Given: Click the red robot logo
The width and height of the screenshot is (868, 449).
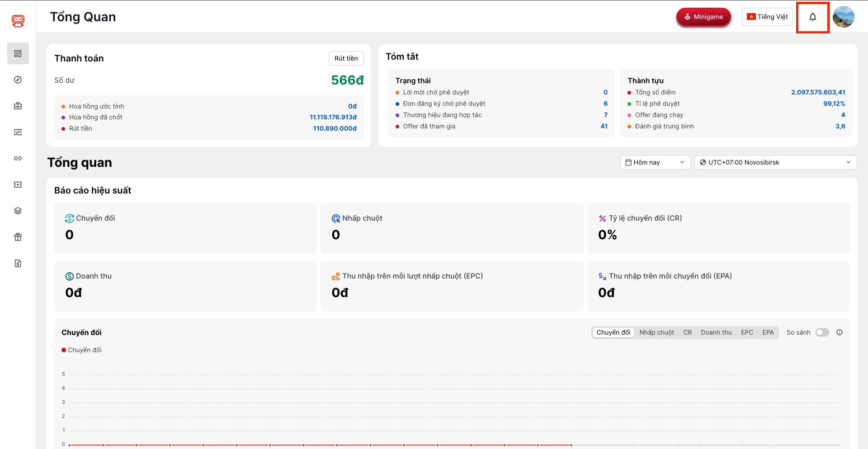Looking at the screenshot, I should pyautogui.click(x=18, y=20).
